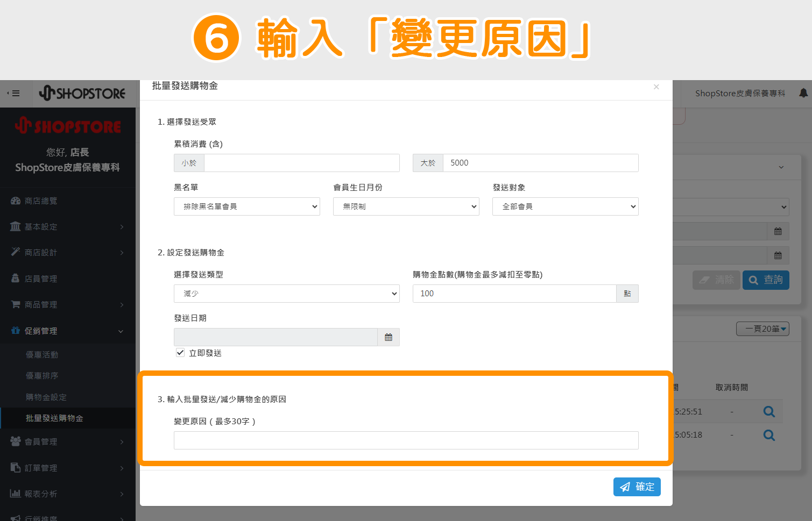Click the 報表分析 bar chart icon
The image size is (812, 521).
[x=16, y=493]
